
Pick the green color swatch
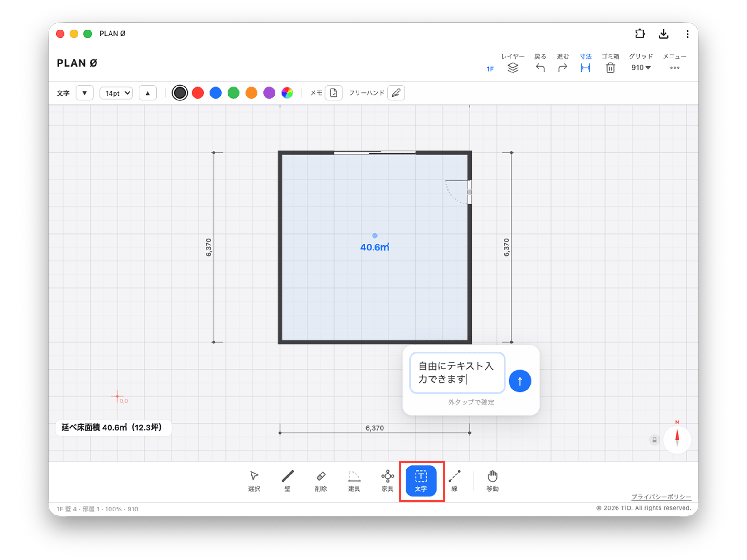(233, 93)
